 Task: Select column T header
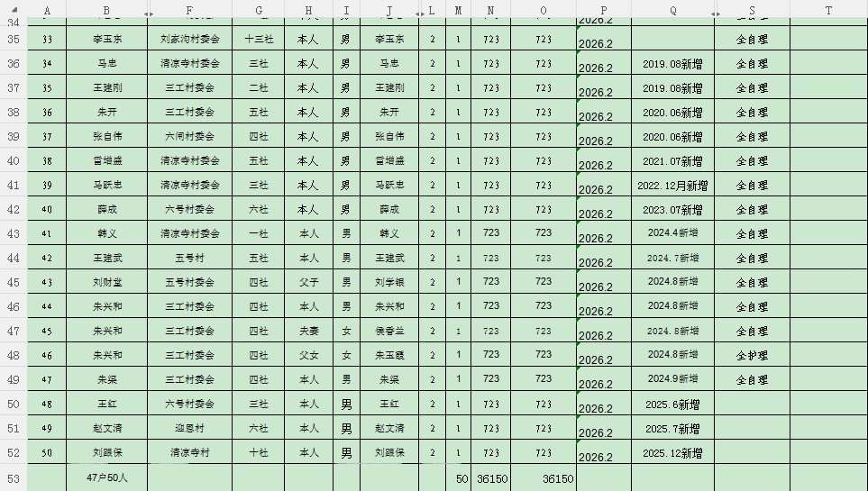point(828,11)
